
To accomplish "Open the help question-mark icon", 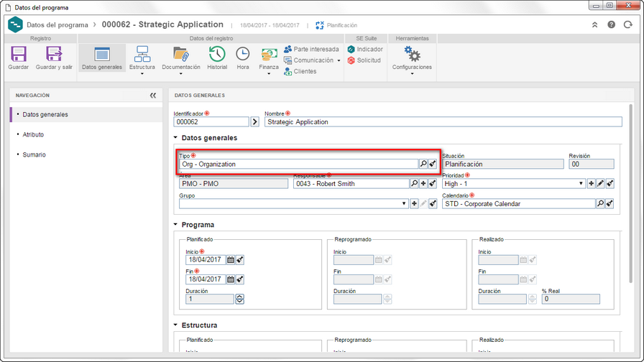I will (x=612, y=25).
